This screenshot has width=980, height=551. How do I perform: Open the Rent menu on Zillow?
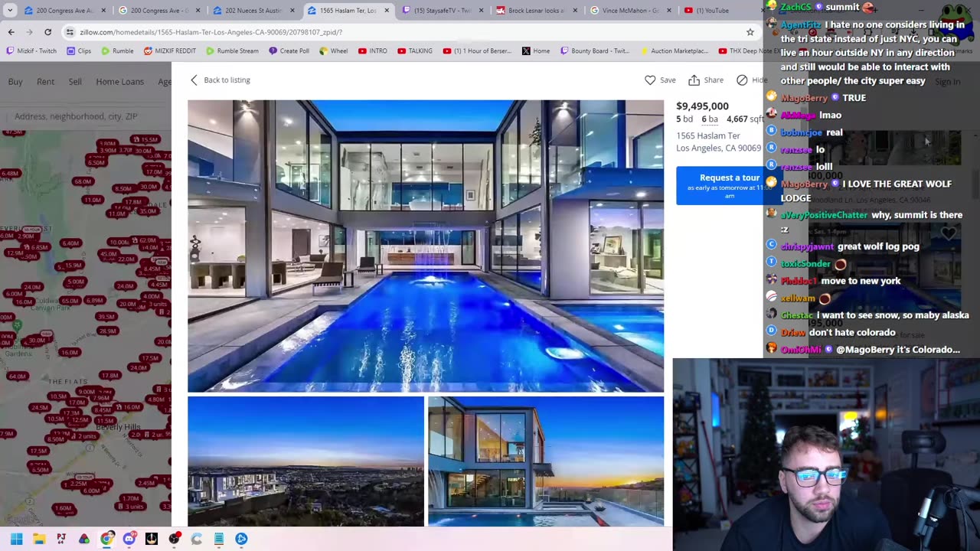pos(45,82)
